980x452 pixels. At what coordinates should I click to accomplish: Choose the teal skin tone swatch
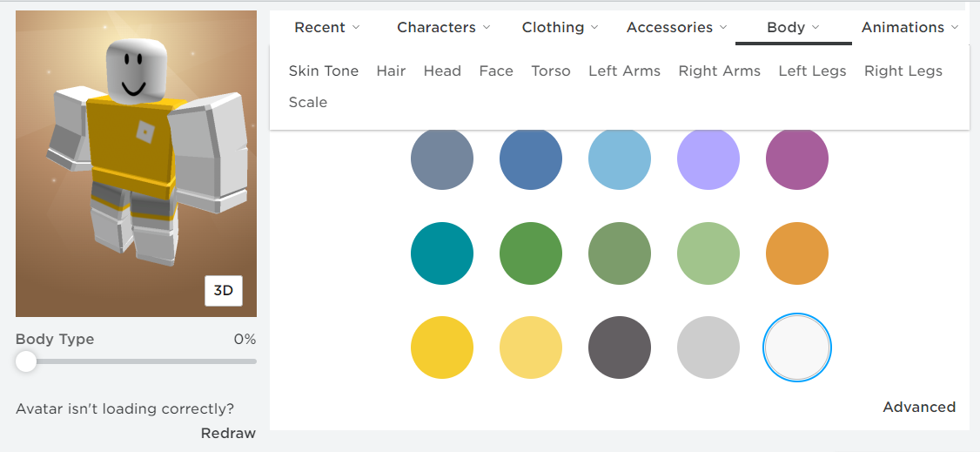442,253
